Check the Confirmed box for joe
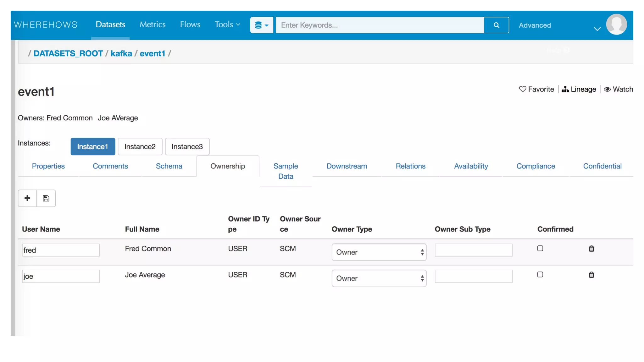This screenshot has height=362, width=644. point(540,275)
